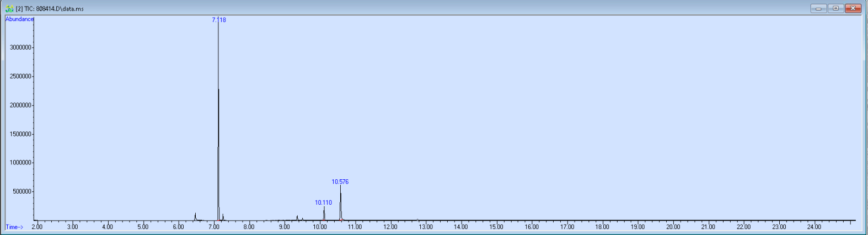The width and height of the screenshot is (868, 235).
Task: Click the 1500000 abundance tick label
Action: (20, 134)
